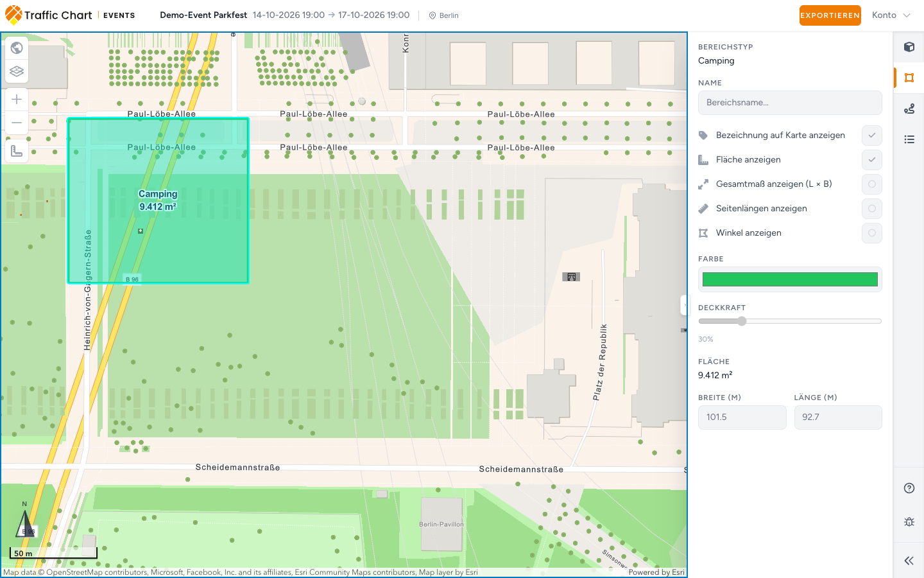Viewport: 924px width, 578px height.
Task: Zoom out the map with minus
Action: (x=17, y=123)
